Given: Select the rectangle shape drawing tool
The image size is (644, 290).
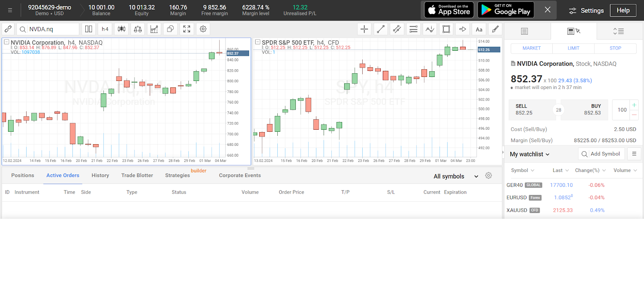Looking at the screenshot, I should pyautogui.click(x=446, y=29).
